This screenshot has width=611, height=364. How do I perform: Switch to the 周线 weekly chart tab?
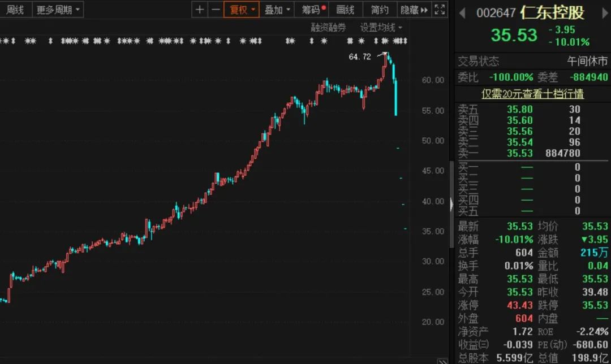tap(15, 10)
